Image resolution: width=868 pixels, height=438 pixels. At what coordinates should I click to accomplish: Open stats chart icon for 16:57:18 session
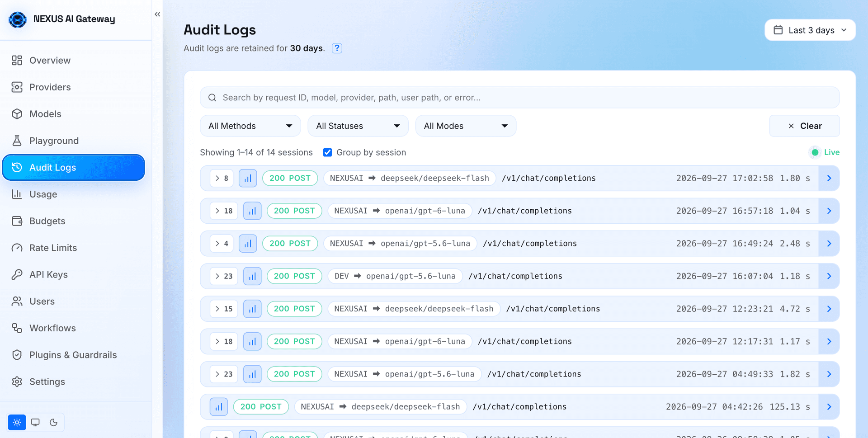[252, 211]
